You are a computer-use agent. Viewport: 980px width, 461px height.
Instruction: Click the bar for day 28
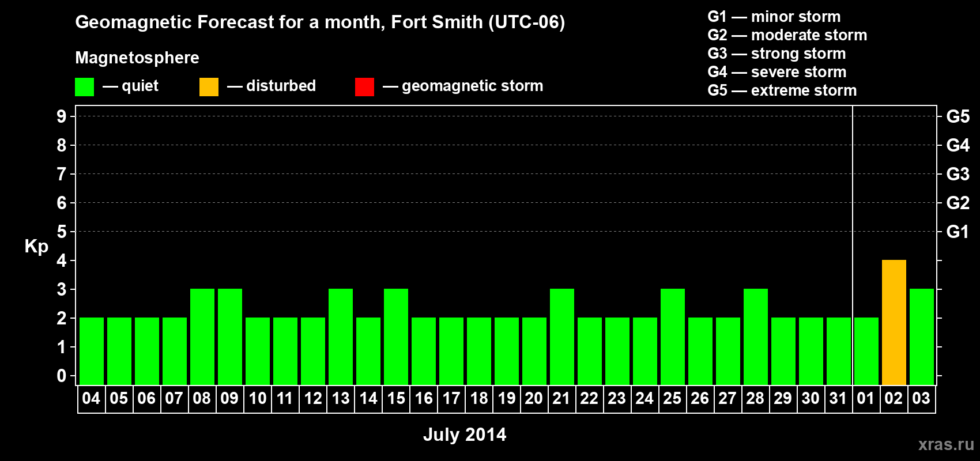(756, 337)
